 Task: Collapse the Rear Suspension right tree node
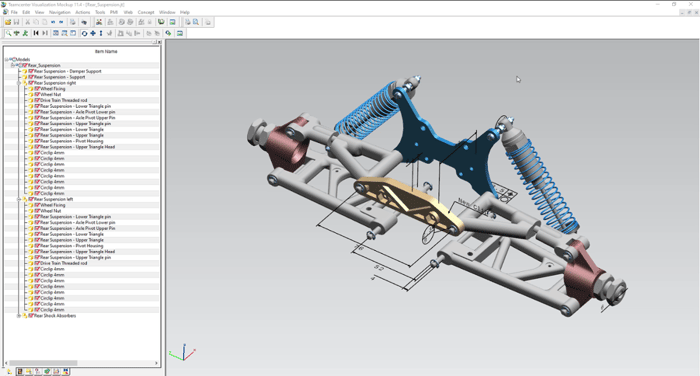19,83
